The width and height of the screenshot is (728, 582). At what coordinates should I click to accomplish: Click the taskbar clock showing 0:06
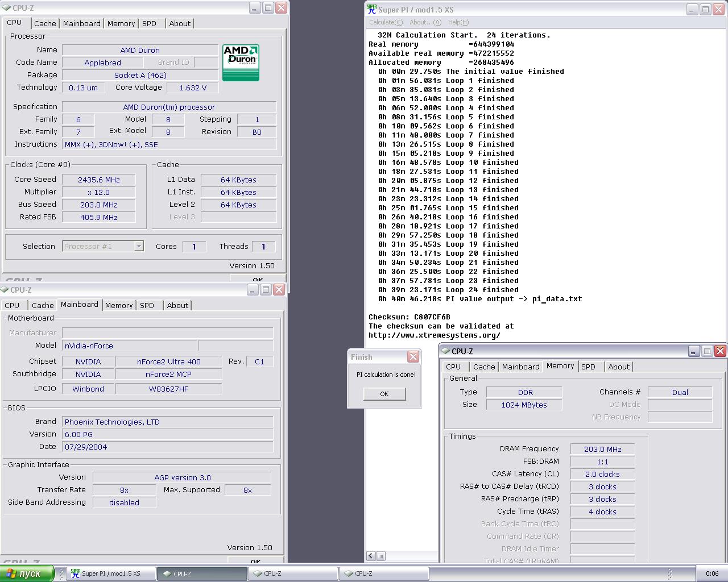(x=712, y=573)
